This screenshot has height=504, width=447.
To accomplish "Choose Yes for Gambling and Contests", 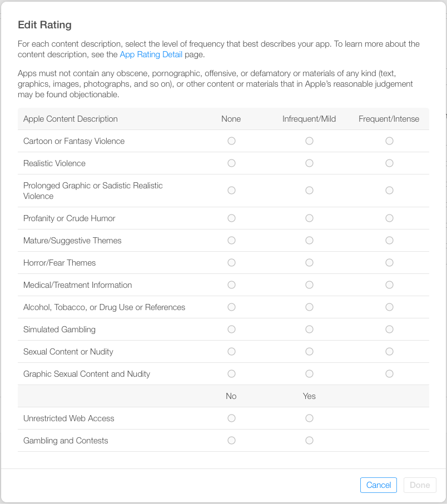I will [309, 441].
